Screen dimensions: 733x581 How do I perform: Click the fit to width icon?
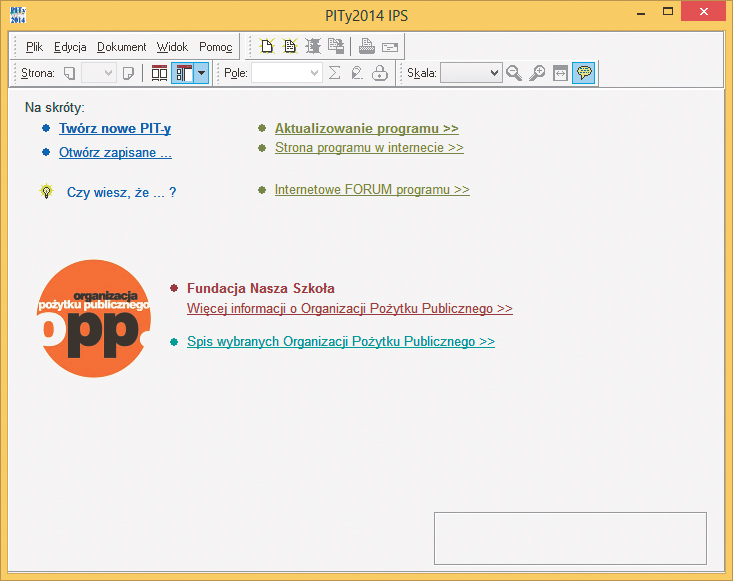point(560,73)
